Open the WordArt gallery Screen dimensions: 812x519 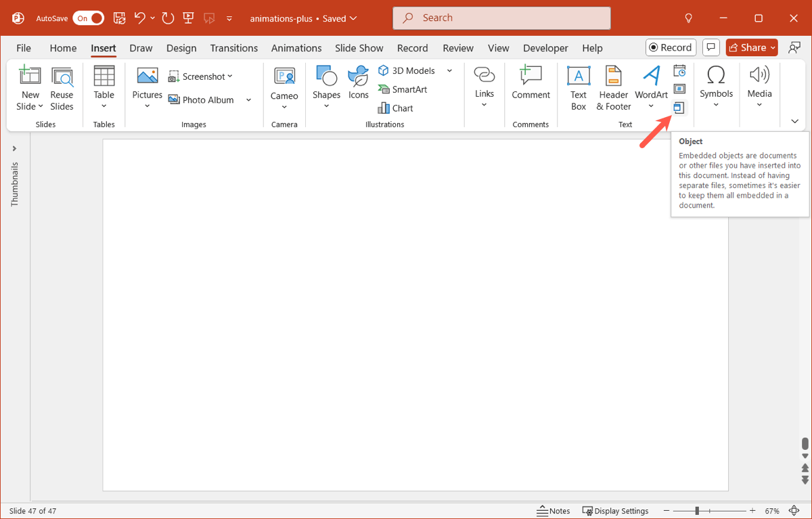(651, 88)
